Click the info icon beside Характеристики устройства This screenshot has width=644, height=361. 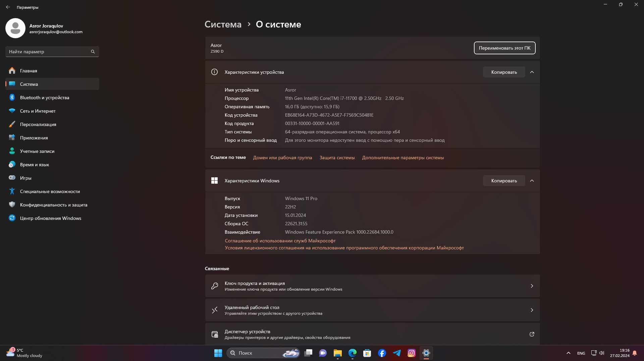[214, 72]
